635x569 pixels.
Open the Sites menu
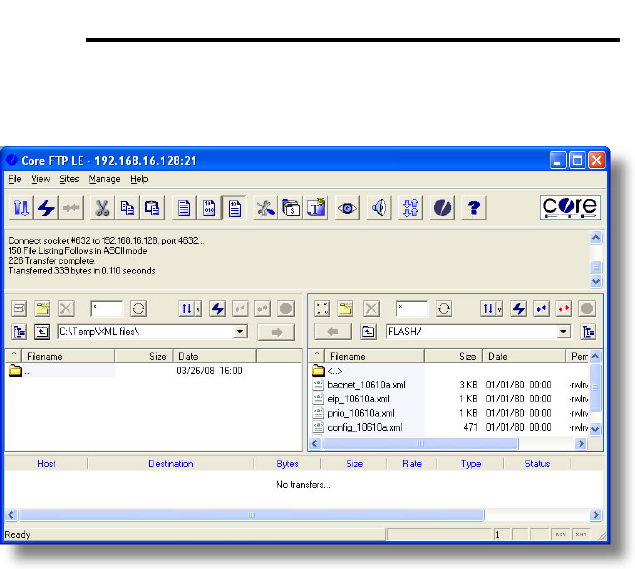[x=69, y=179]
